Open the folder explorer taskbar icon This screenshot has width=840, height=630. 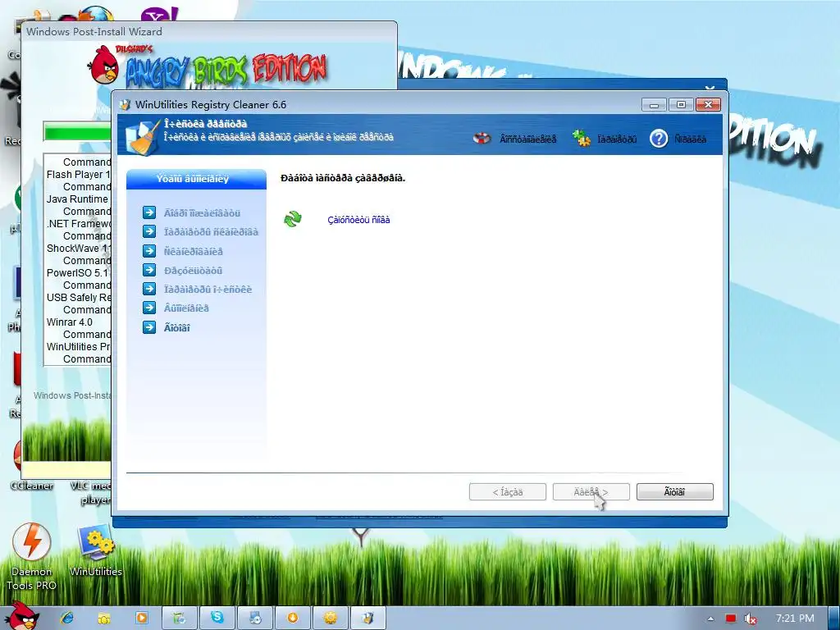click(x=104, y=618)
